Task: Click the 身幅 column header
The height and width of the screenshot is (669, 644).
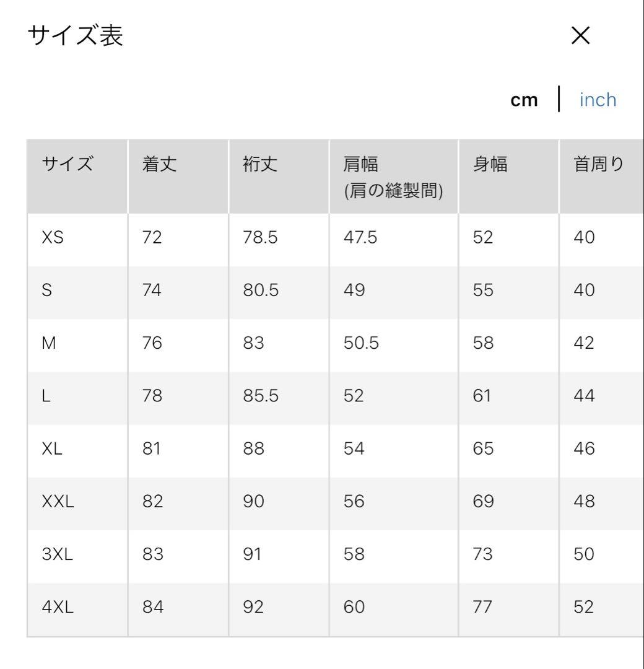Action: tap(490, 164)
